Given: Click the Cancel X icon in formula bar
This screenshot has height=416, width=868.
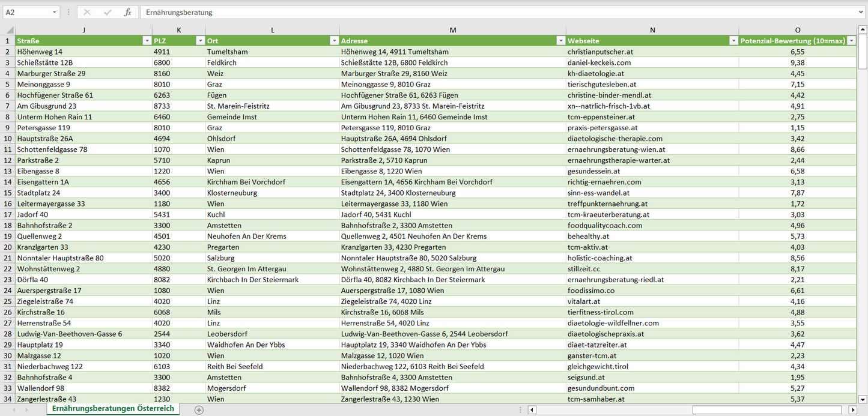Looking at the screenshot, I should click(87, 12).
